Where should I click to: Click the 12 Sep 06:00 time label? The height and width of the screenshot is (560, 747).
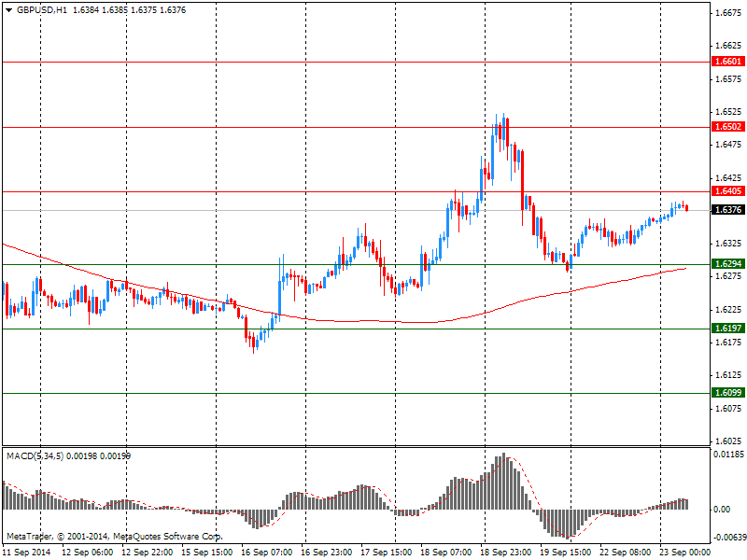click(88, 553)
